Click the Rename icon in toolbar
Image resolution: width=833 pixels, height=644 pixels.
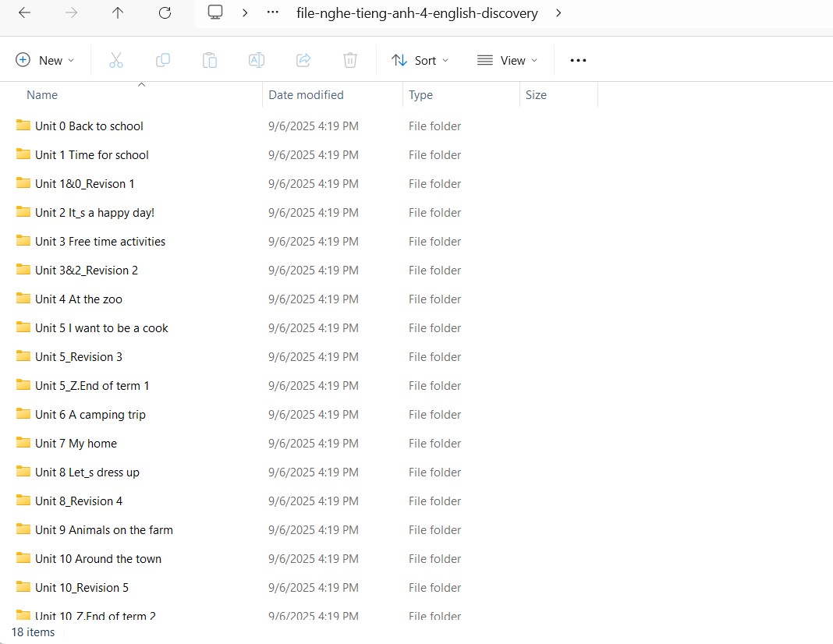click(256, 60)
